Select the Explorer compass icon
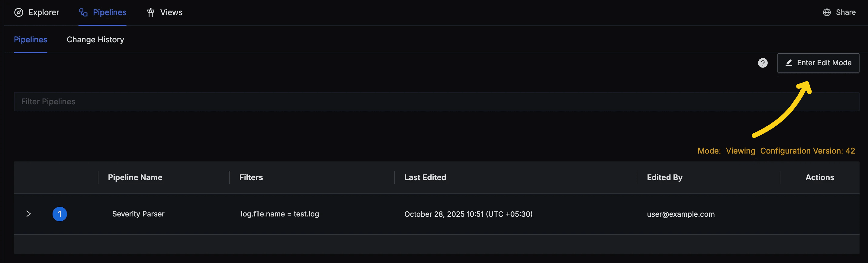The height and width of the screenshot is (263, 868). (19, 12)
